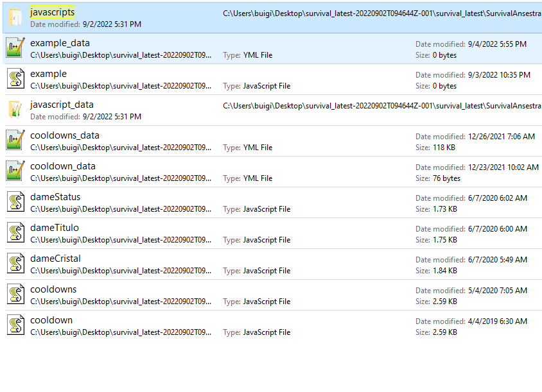
Task: Select the cooldowns_data file name
Action: pos(64,135)
